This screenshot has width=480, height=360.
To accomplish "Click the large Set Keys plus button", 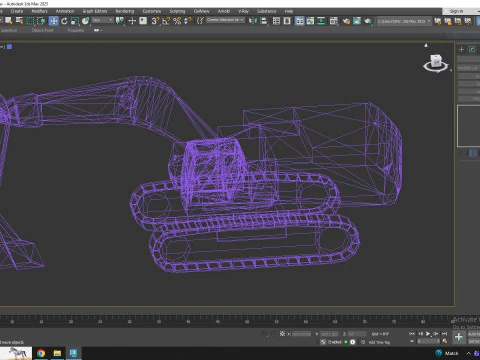I will coord(459,337).
